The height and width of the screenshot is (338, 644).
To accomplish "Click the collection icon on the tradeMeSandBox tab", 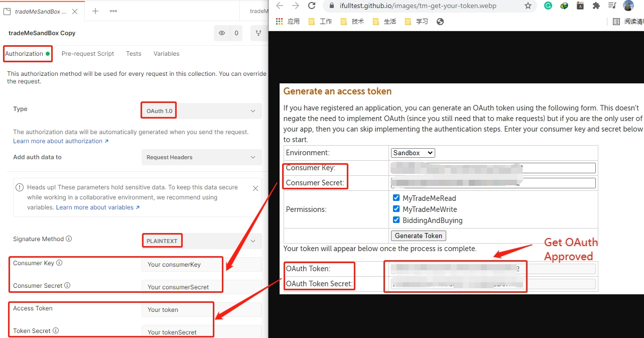I will click(8, 12).
